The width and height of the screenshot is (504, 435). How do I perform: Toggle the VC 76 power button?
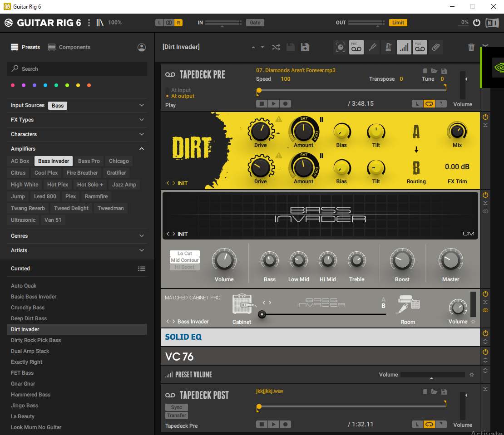point(485,352)
